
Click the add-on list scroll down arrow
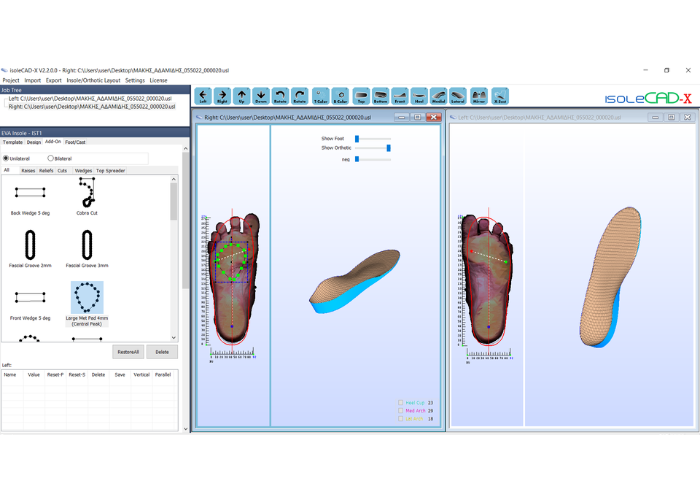click(174, 338)
